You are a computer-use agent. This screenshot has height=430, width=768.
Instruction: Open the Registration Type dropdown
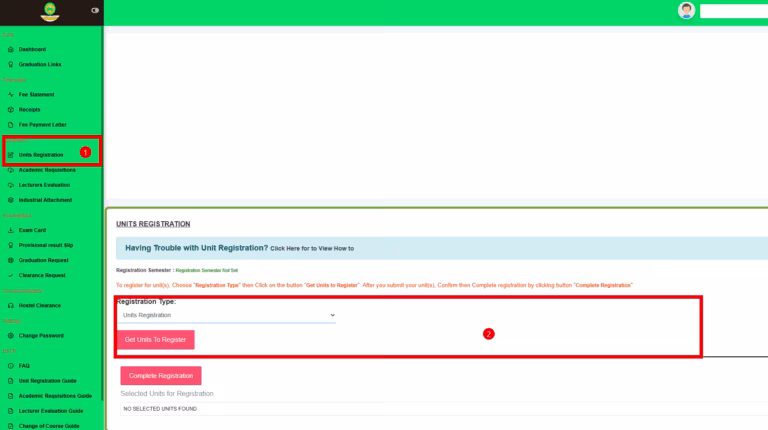(x=227, y=315)
